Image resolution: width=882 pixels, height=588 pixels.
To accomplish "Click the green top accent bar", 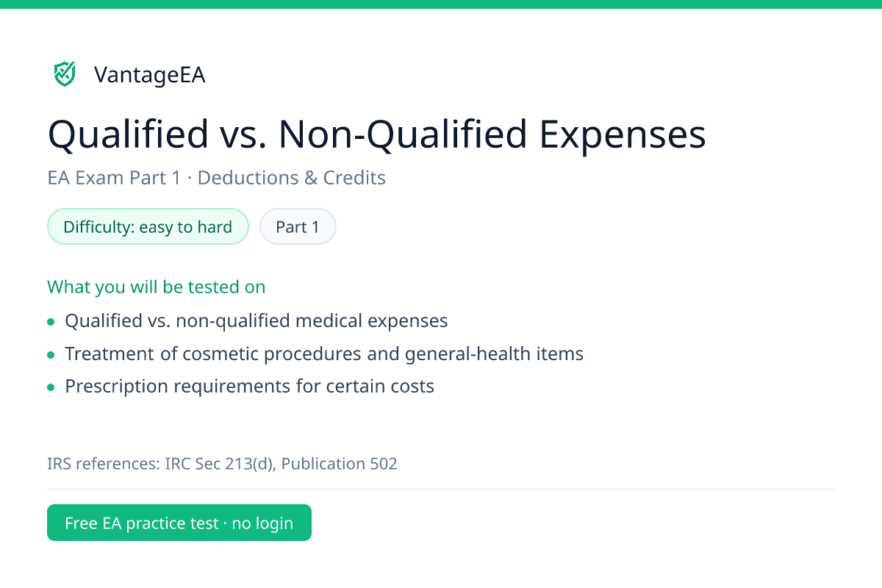I will click(441, 4).
